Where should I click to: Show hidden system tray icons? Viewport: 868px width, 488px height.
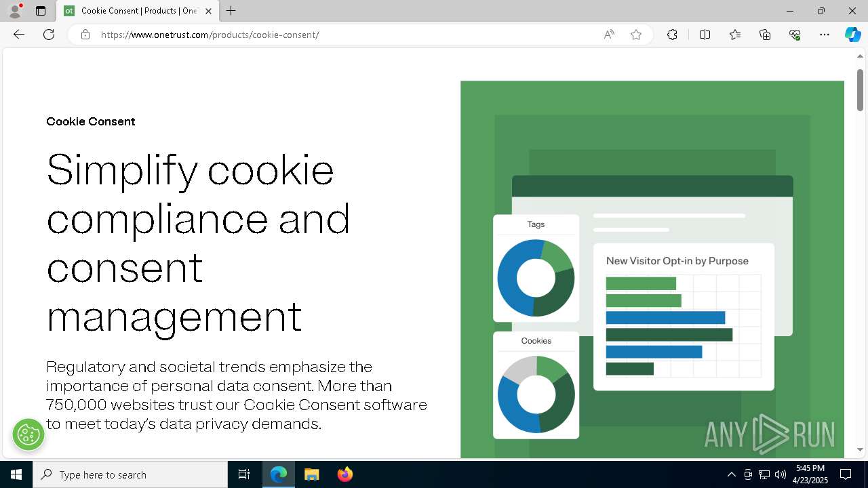click(x=731, y=474)
